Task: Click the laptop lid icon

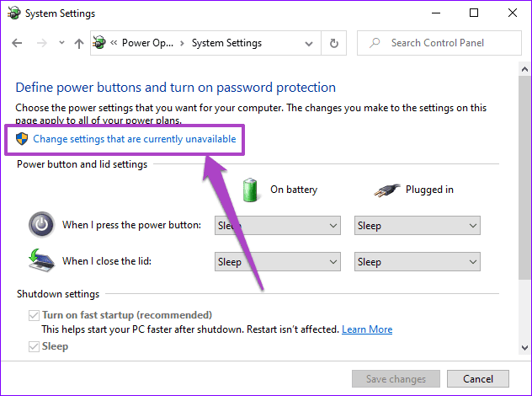Action: [41, 260]
